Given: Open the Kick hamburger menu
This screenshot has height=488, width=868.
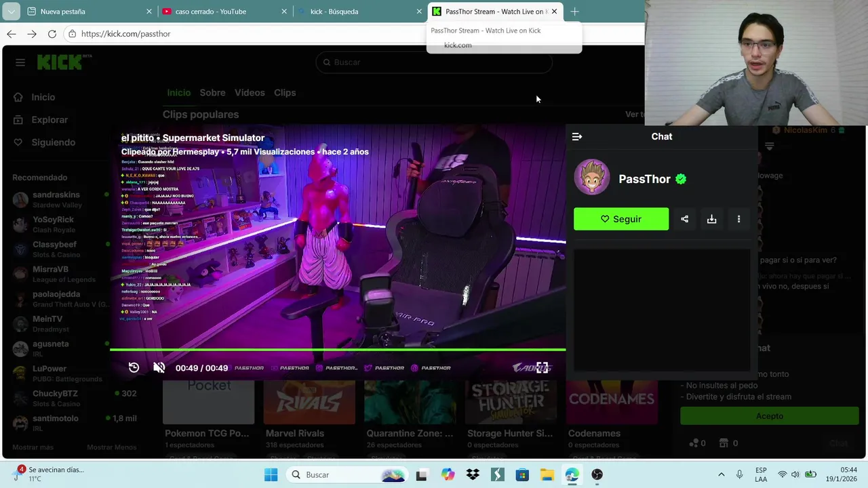Looking at the screenshot, I should pyautogui.click(x=20, y=62).
